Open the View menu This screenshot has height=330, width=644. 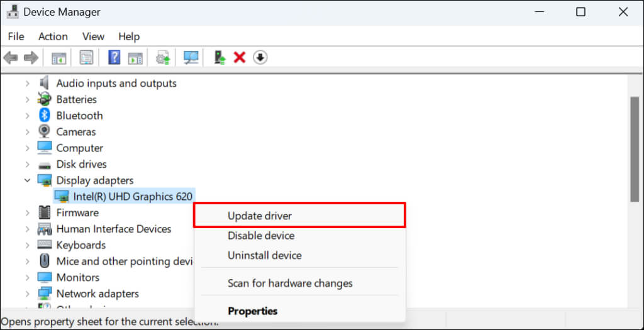[93, 36]
